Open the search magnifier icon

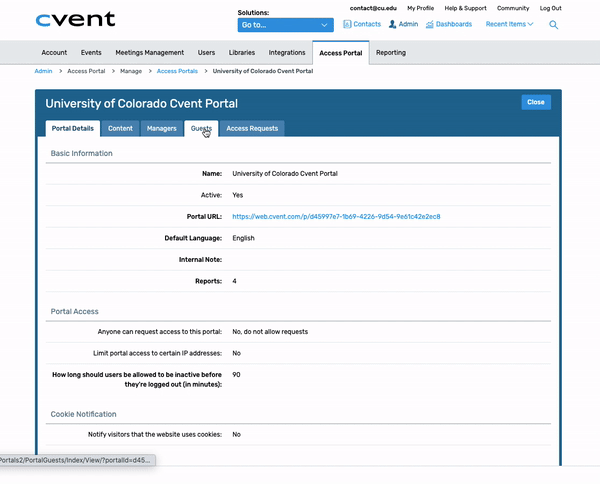point(553,25)
